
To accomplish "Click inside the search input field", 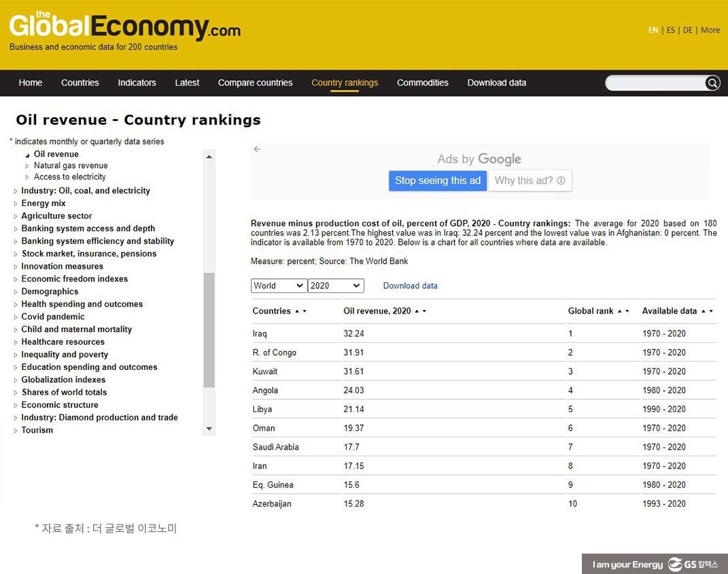I will 654,83.
